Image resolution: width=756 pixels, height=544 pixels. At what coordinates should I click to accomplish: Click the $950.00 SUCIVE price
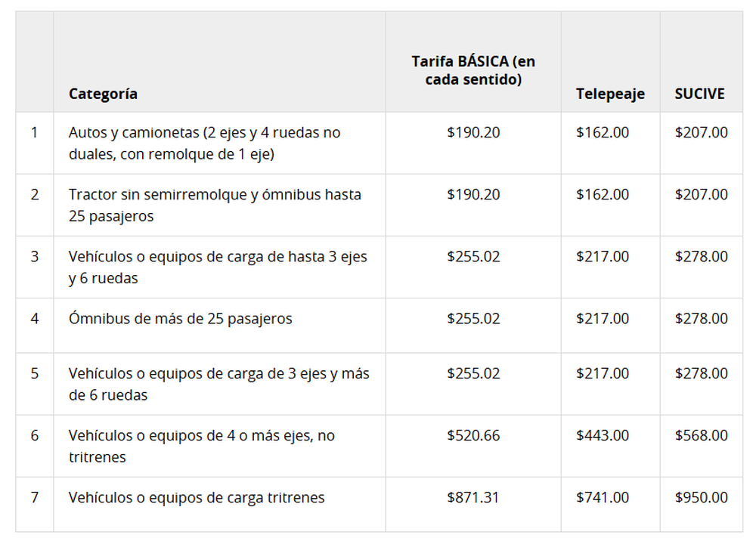tap(702, 498)
